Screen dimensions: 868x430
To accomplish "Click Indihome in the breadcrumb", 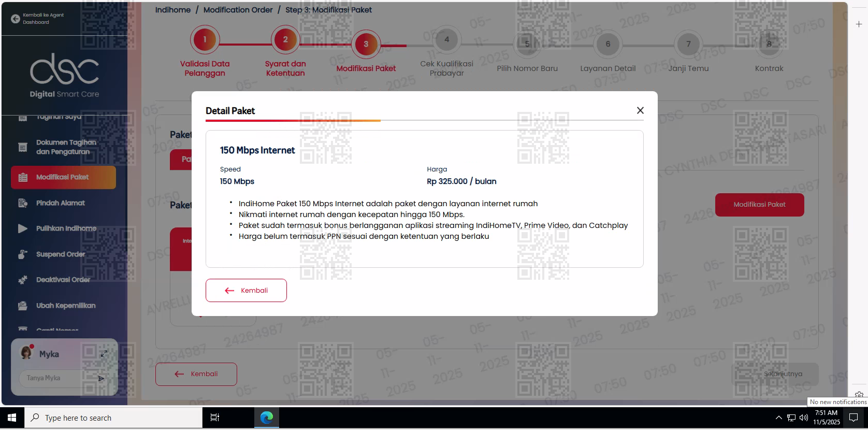I will coord(173,10).
